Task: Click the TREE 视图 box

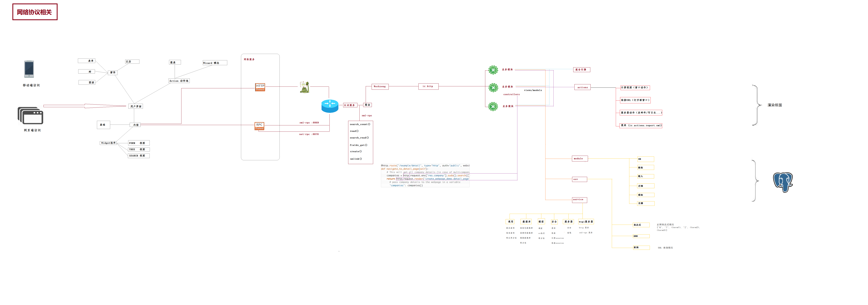Action: click(139, 149)
